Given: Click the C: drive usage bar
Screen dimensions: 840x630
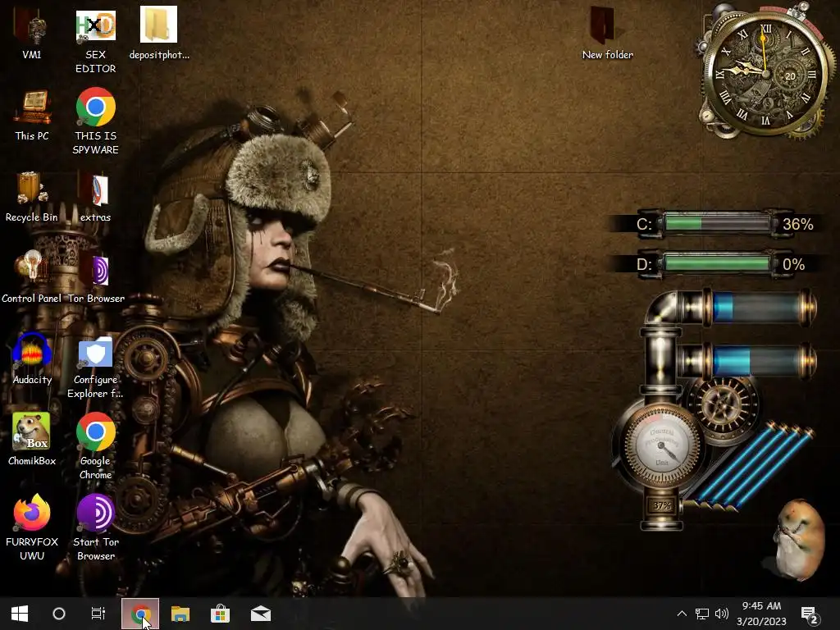Looking at the screenshot, I should point(717,223).
